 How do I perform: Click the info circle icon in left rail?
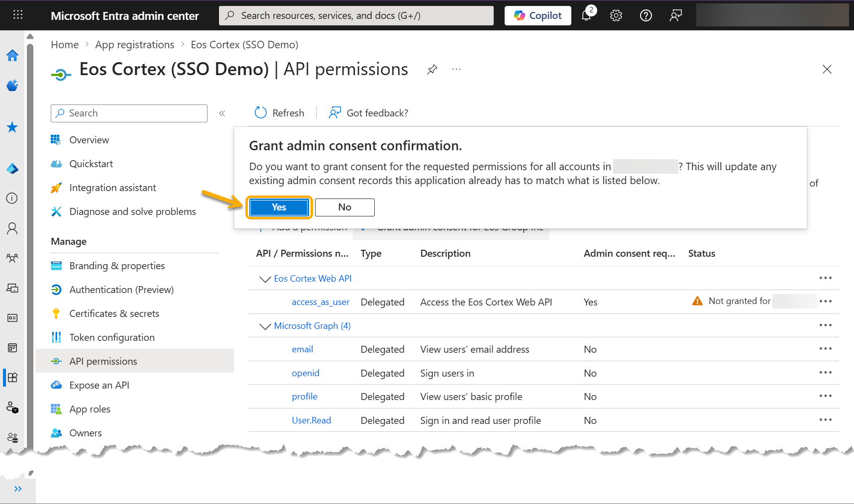pos(12,199)
